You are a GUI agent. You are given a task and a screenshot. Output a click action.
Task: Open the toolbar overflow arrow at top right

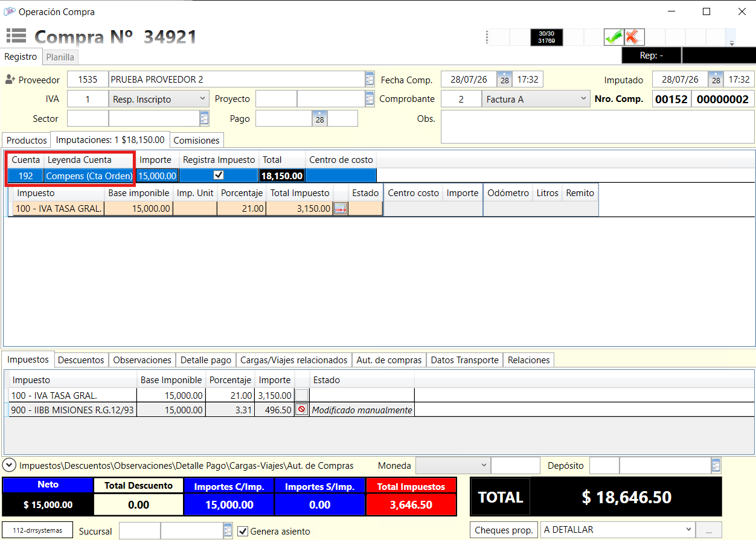click(x=731, y=43)
